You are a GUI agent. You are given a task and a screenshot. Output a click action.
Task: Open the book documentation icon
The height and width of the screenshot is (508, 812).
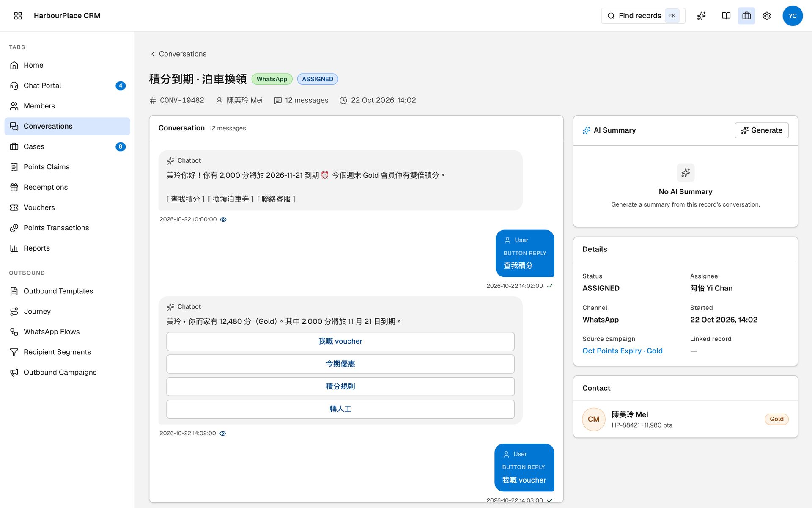726,16
